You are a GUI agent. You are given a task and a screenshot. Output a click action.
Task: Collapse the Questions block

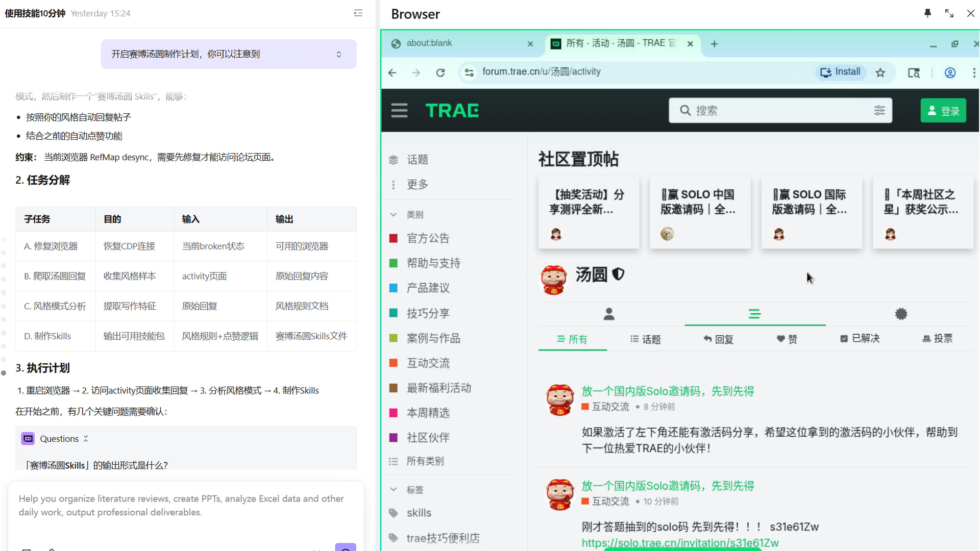pyautogui.click(x=86, y=439)
